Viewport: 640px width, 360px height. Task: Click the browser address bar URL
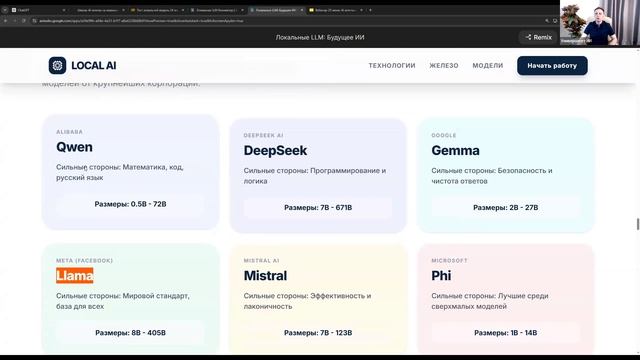[x=141, y=20]
